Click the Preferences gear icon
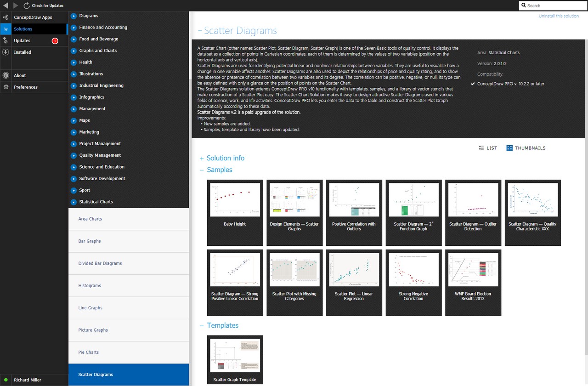Viewport: 588px width, 386px height. [6, 87]
